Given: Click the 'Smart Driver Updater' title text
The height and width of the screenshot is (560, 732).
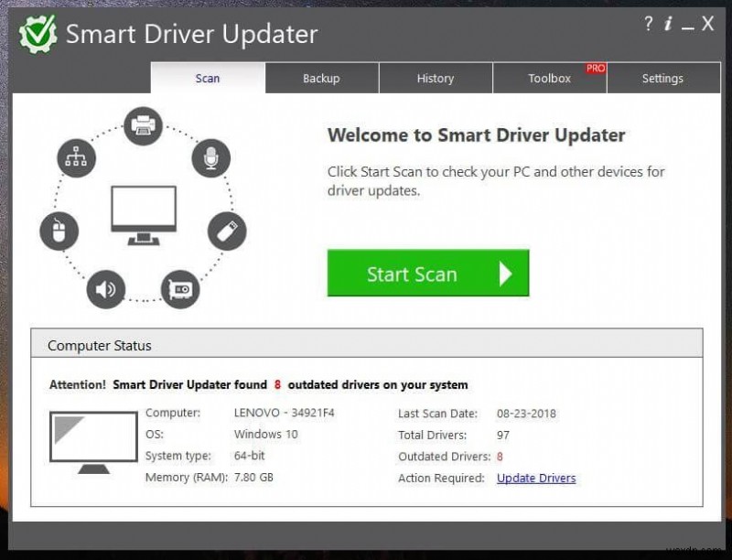Looking at the screenshot, I should 192,34.
